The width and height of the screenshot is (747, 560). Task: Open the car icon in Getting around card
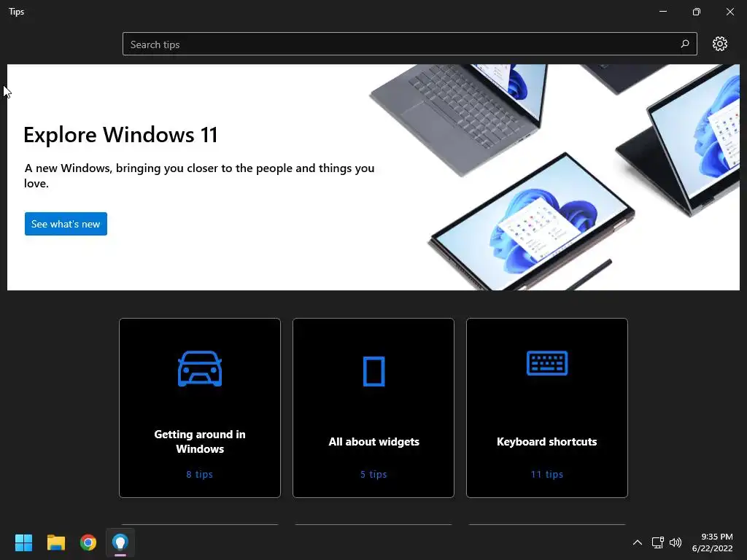coord(200,368)
